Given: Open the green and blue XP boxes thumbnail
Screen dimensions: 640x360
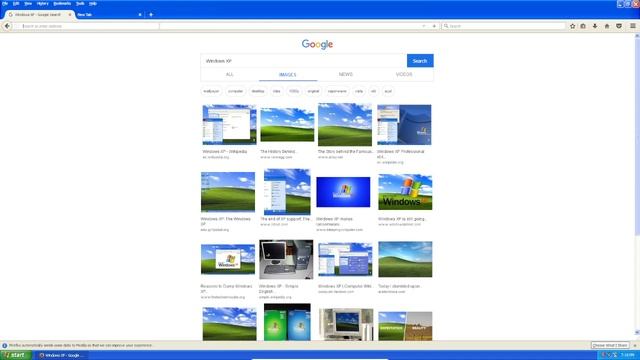Looking at the screenshot, I should tap(287, 322).
